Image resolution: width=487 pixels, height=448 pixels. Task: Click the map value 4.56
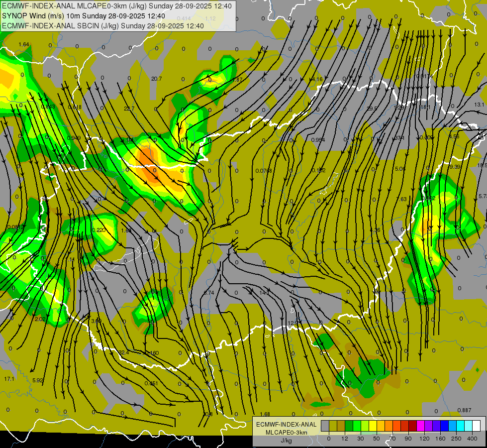click(454, 136)
